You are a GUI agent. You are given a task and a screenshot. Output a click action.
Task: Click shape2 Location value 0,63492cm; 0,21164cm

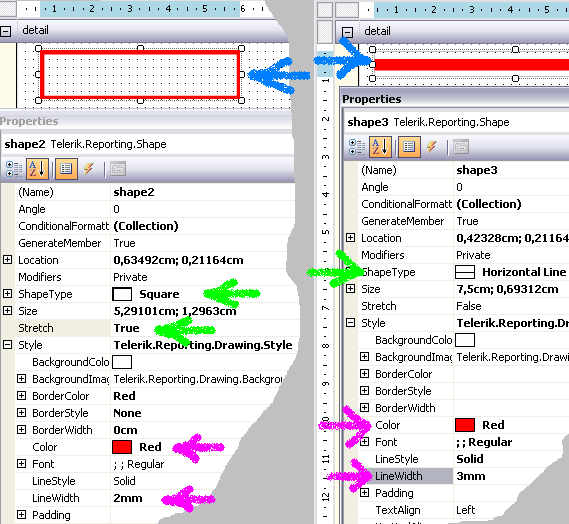click(x=178, y=260)
